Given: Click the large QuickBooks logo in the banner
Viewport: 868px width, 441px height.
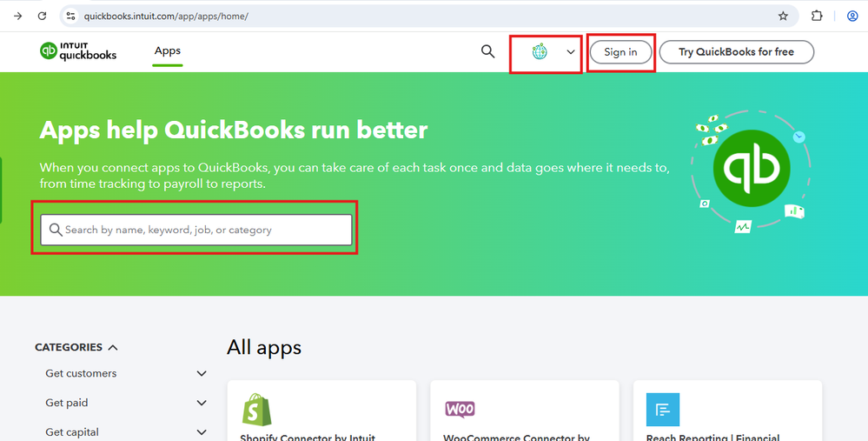Looking at the screenshot, I should click(752, 168).
